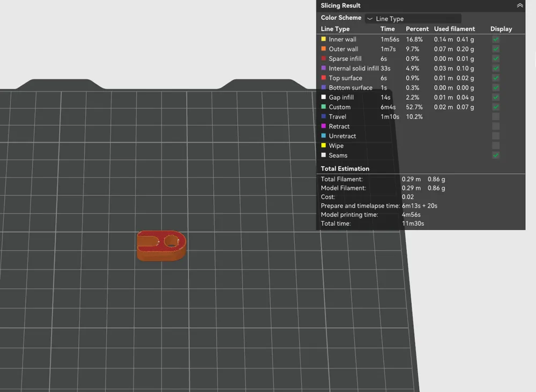Click the 'Slicing Result' panel title
Screen dimensions: 536x392
coord(340,5)
